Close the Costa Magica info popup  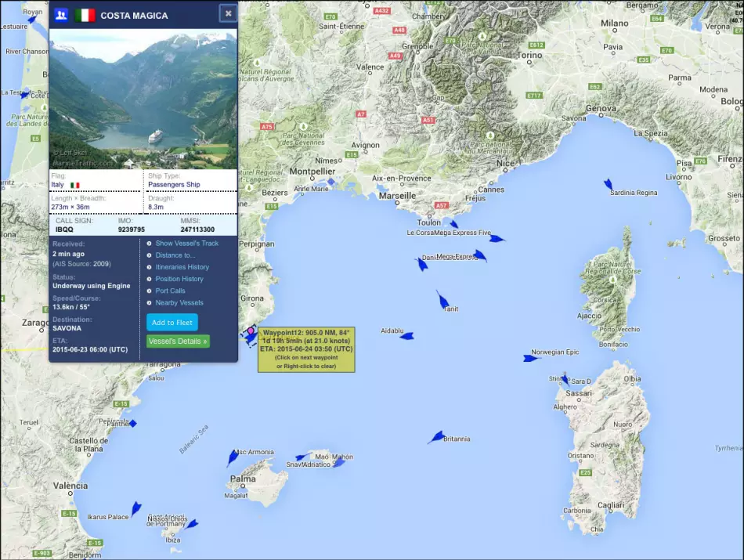(x=228, y=13)
